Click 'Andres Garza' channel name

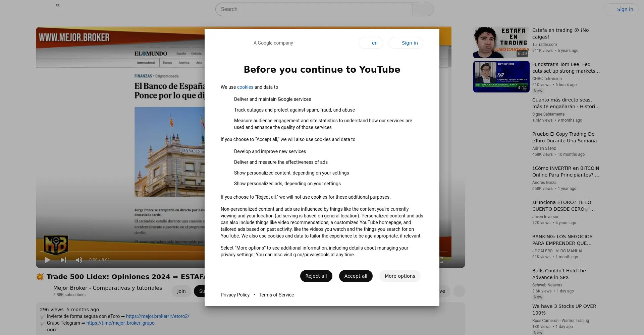[x=544, y=183]
